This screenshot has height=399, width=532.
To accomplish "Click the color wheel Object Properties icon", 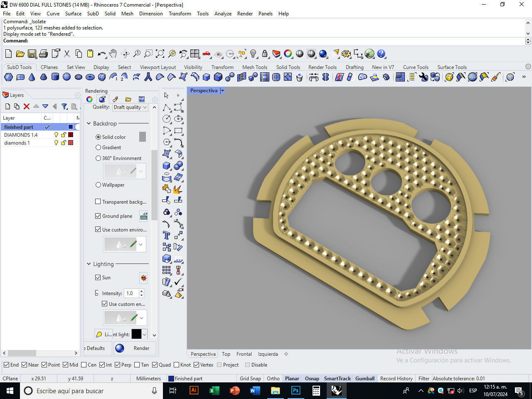I will 288,54.
